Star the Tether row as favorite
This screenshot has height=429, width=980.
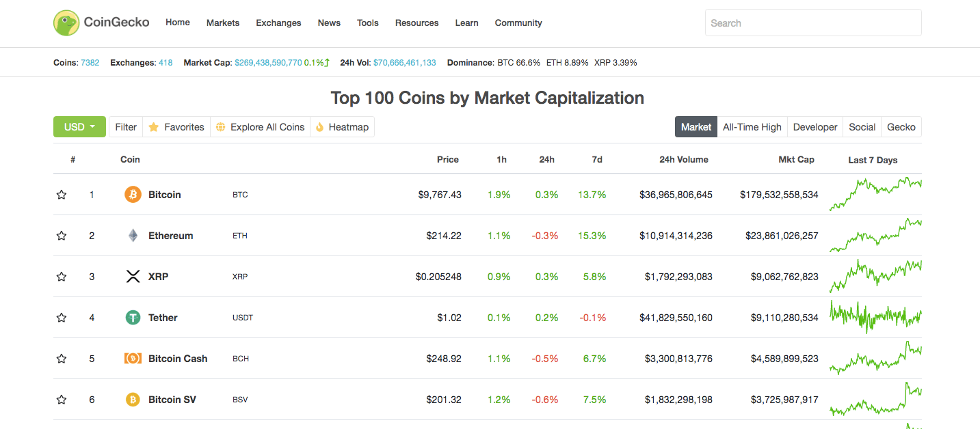(x=62, y=317)
